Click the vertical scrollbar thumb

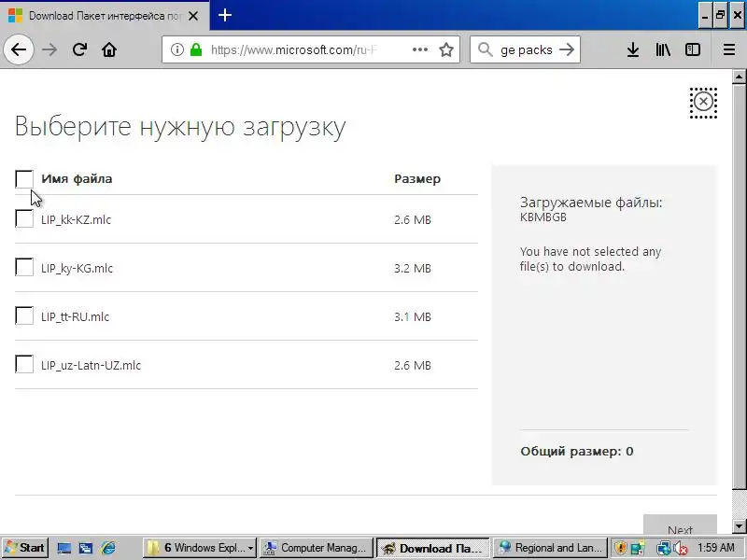pyautogui.click(x=739, y=287)
